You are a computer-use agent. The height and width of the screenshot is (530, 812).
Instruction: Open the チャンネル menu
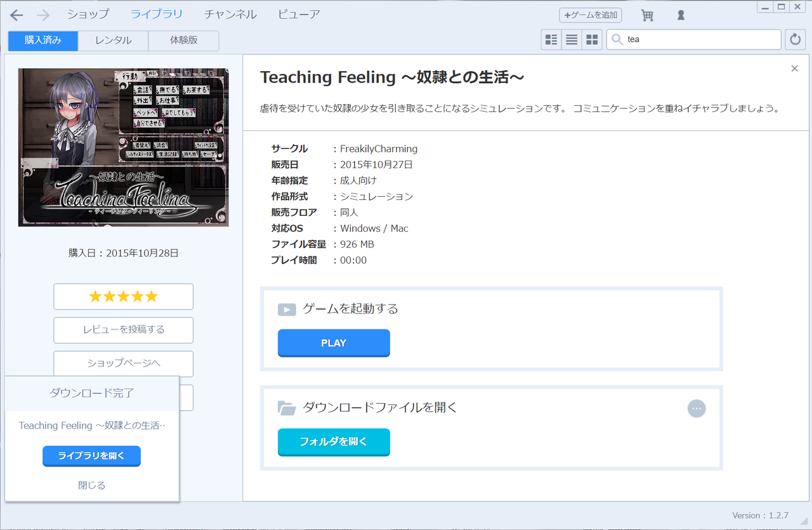(x=230, y=14)
